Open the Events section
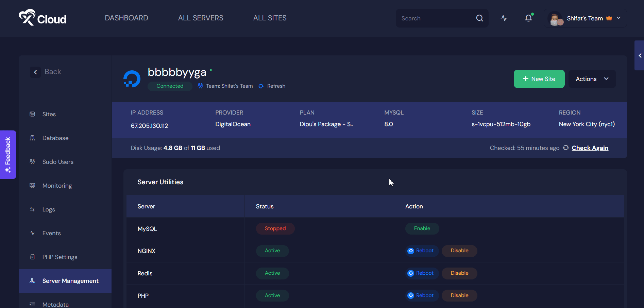 coord(51,233)
